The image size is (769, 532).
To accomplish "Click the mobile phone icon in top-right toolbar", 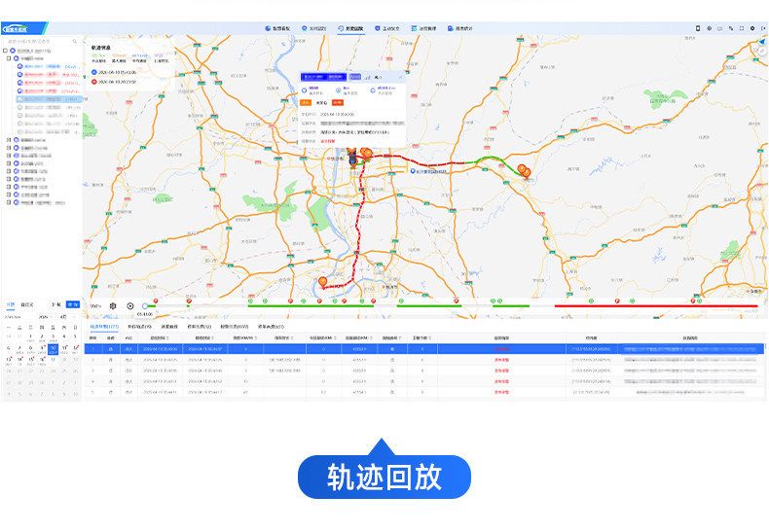I will 698,28.
